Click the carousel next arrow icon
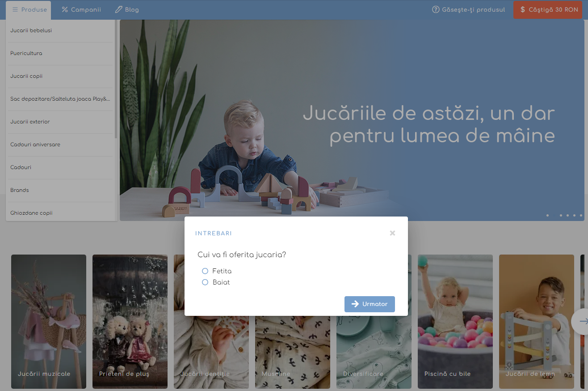 click(583, 321)
